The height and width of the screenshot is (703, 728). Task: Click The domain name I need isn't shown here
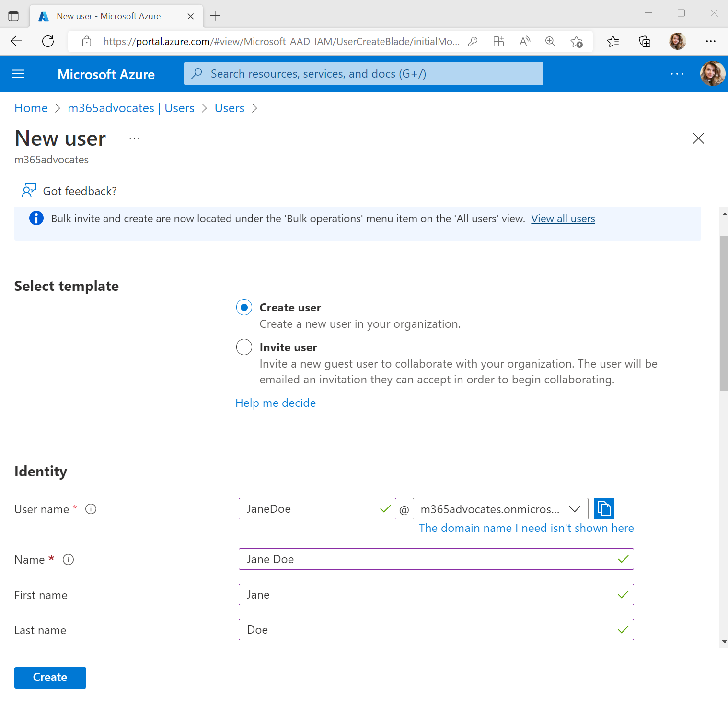(x=526, y=528)
